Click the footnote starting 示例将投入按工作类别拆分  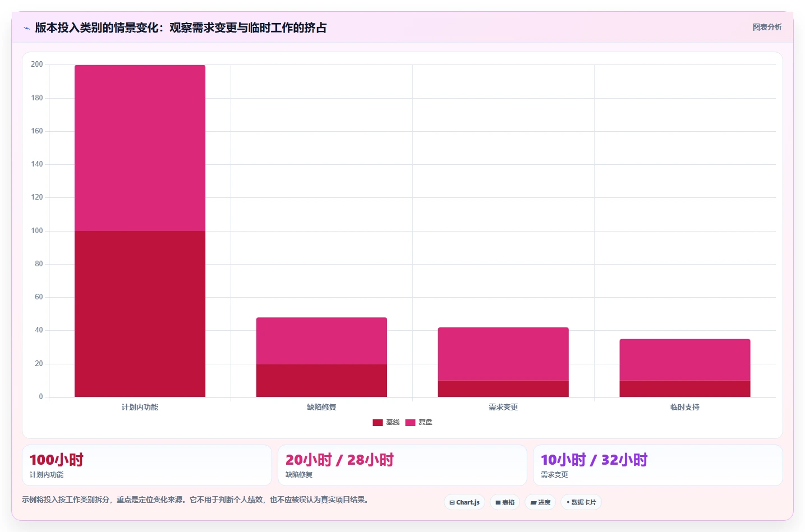(196, 499)
